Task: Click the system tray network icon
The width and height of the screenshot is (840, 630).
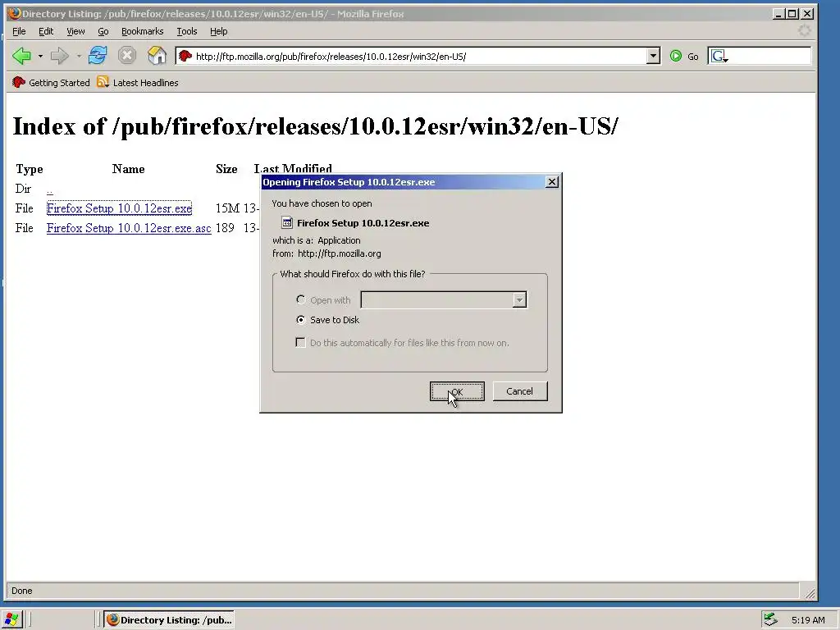Action: [770, 620]
